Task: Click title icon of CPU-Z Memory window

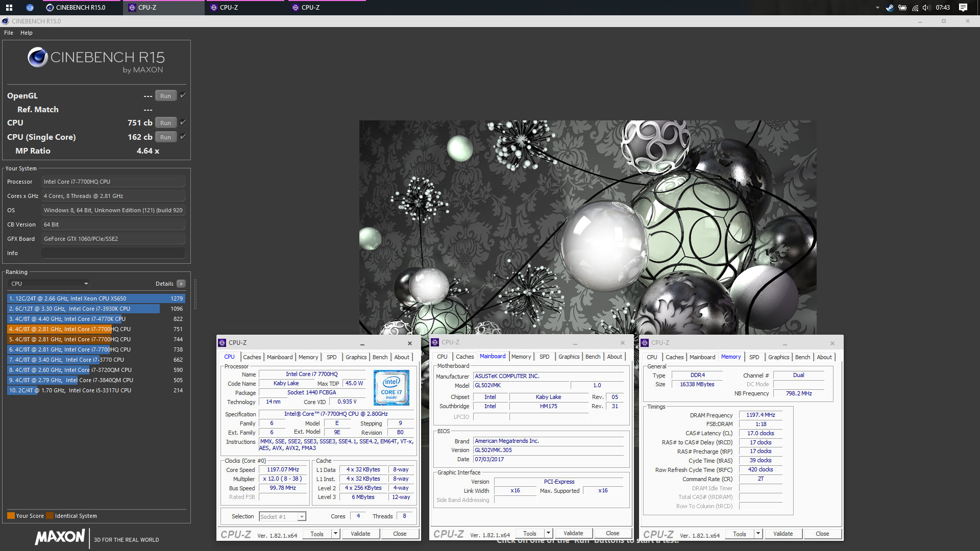Action: pyautogui.click(x=645, y=343)
